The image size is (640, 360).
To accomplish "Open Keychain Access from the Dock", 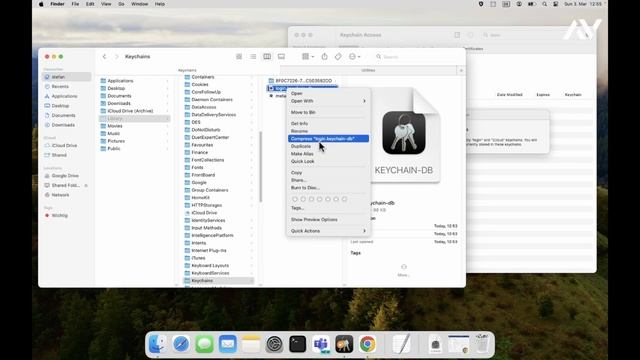I will [x=344, y=344].
